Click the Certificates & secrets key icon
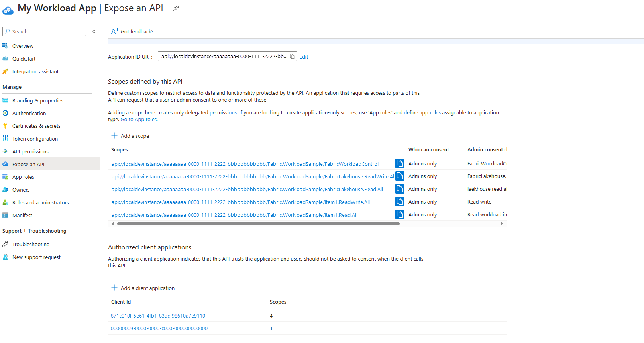 [x=5, y=125]
